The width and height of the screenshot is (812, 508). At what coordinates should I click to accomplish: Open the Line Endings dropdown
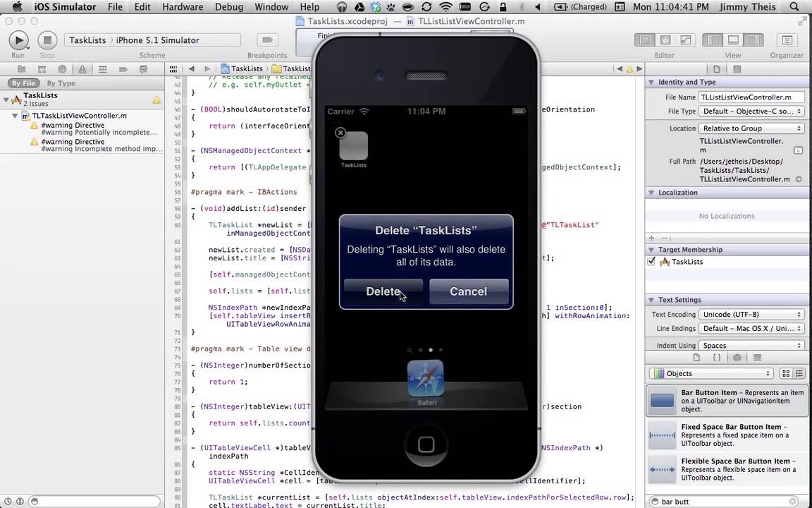point(751,328)
